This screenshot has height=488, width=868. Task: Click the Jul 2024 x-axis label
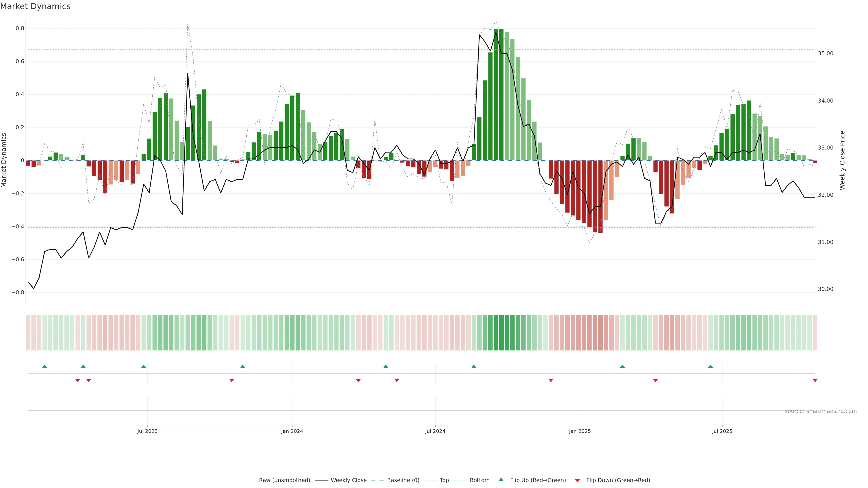[x=435, y=431]
